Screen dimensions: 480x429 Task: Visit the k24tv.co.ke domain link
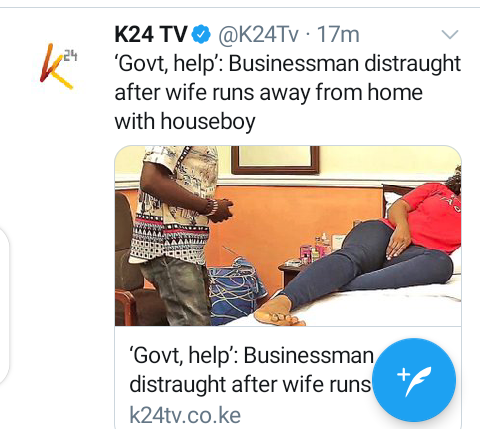pyautogui.click(x=185, y=415)
